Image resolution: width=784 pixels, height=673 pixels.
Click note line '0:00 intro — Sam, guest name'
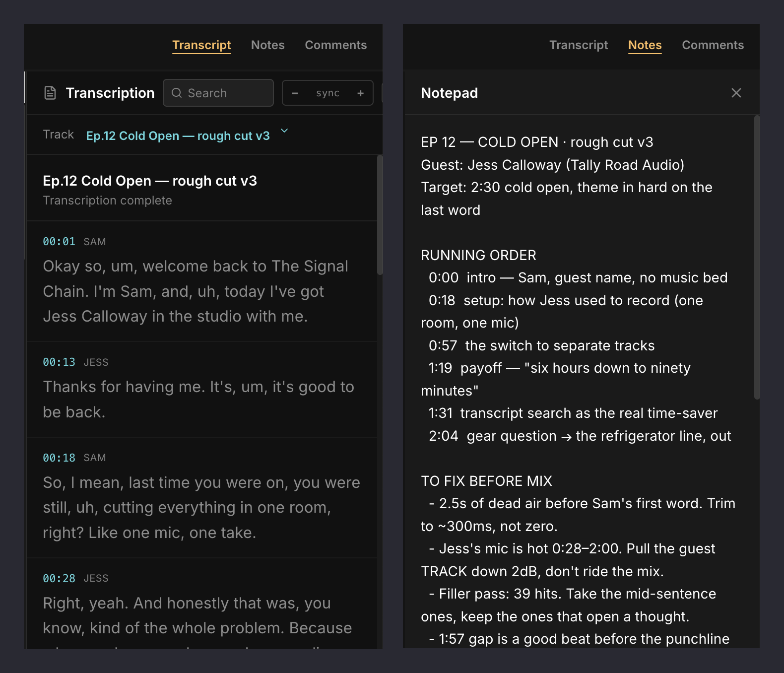click(578, 278)
